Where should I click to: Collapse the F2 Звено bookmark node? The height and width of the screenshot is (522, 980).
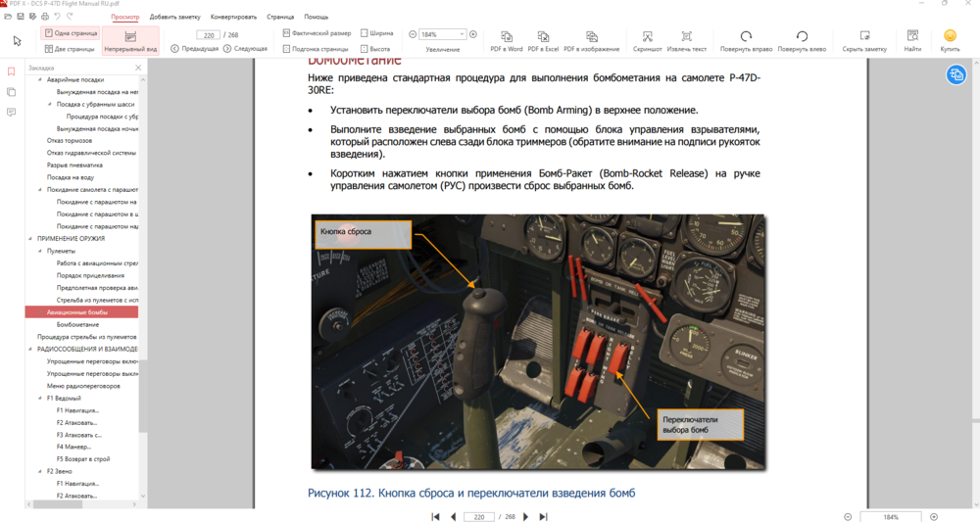(40, 471)
